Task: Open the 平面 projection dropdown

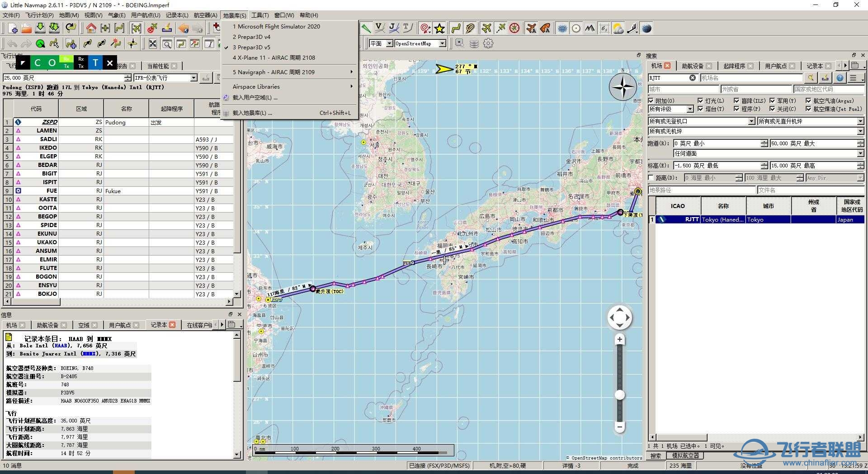Action: (x=381, y=43)
